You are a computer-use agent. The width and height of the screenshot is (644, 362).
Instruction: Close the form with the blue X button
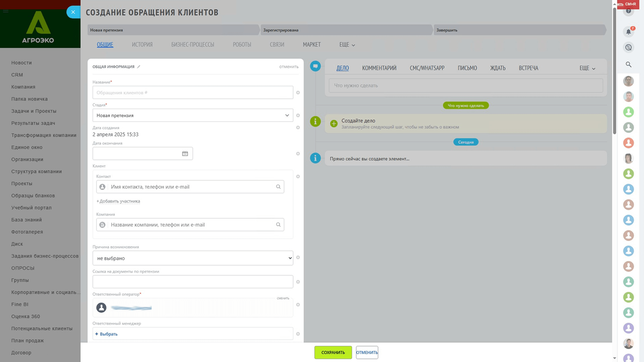pos(73,12)
